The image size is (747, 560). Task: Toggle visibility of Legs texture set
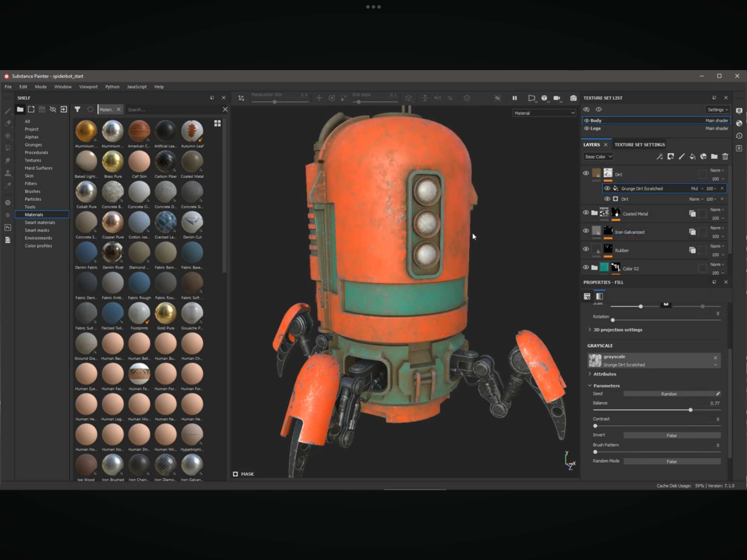tap(587, 128)
